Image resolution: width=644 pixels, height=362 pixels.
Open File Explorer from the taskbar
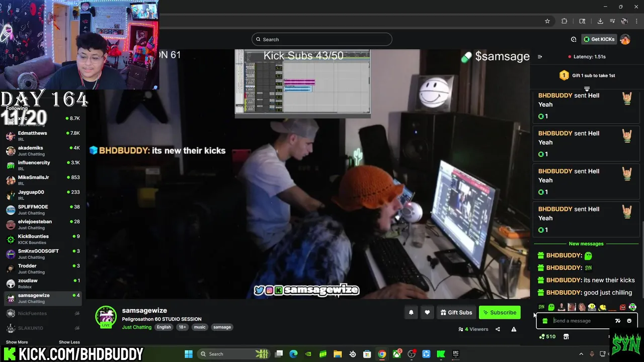pyautogui.click(x=338, y=354)
